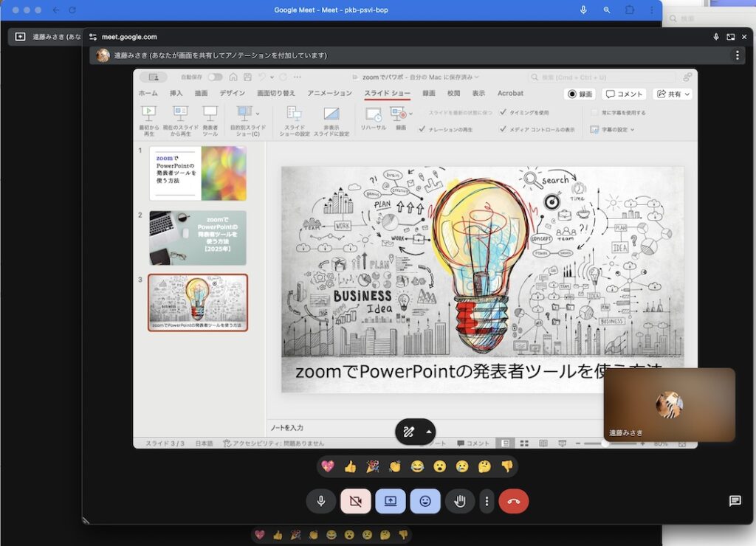756x546 pixels.
Task: Mute the microphone in Meet controls
Action: coord(320,501)
